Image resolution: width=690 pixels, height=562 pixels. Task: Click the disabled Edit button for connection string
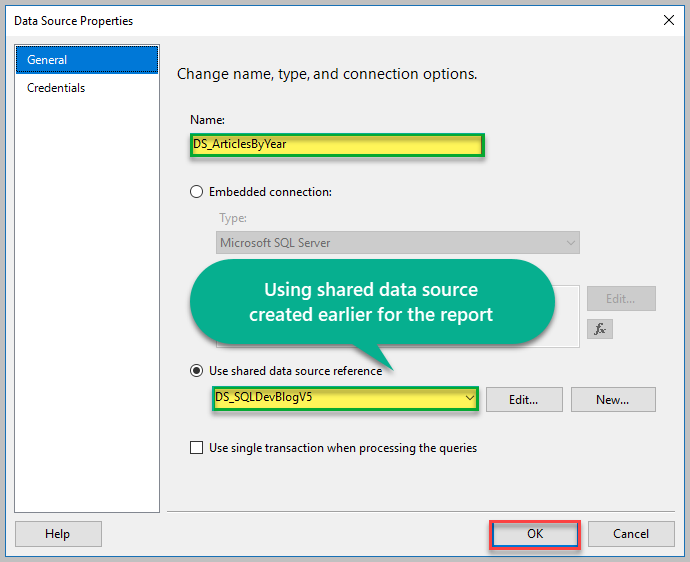point(621,299)
